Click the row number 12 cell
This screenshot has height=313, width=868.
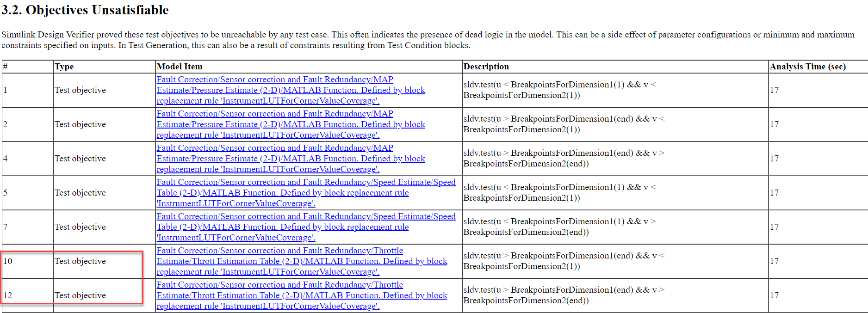pos(8,295)
